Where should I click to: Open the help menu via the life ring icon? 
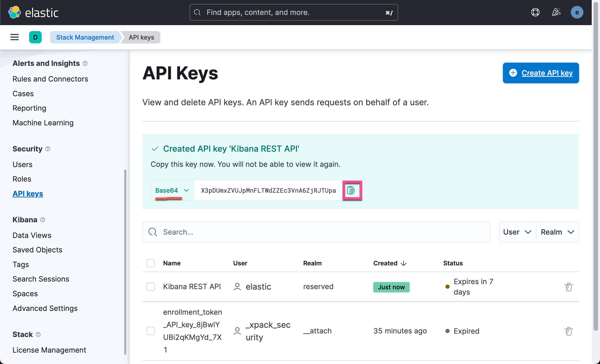[535, 12]
